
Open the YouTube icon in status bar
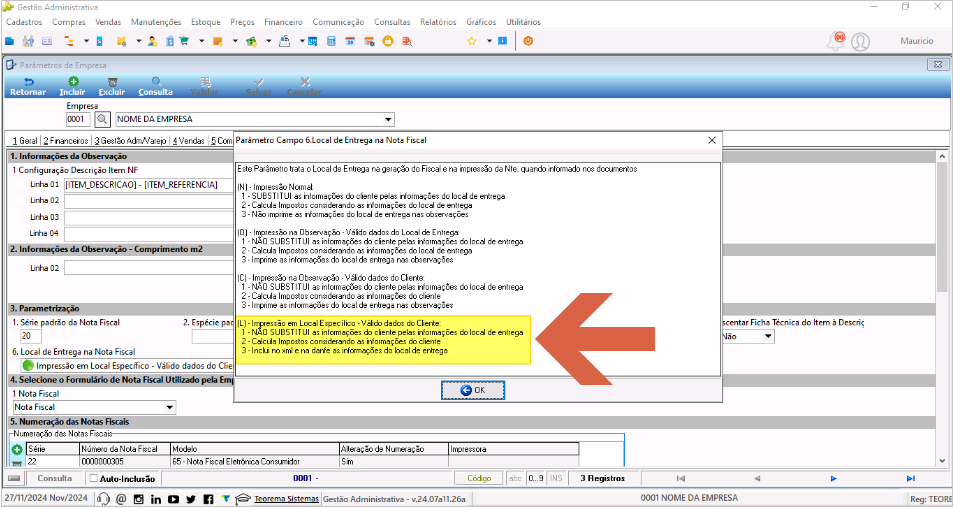click(174, 499)
